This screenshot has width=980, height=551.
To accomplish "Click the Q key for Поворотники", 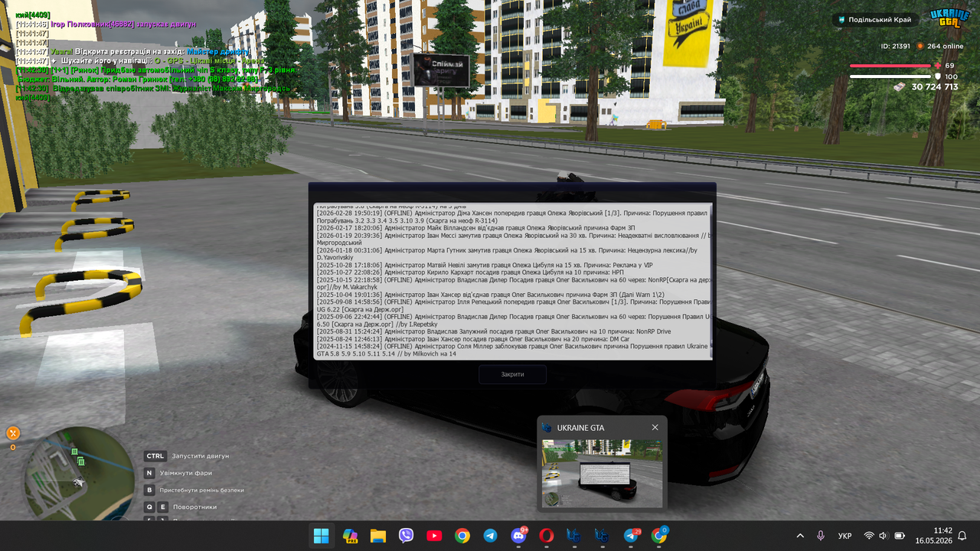I will pyautogui.click(x=149, y=507).
